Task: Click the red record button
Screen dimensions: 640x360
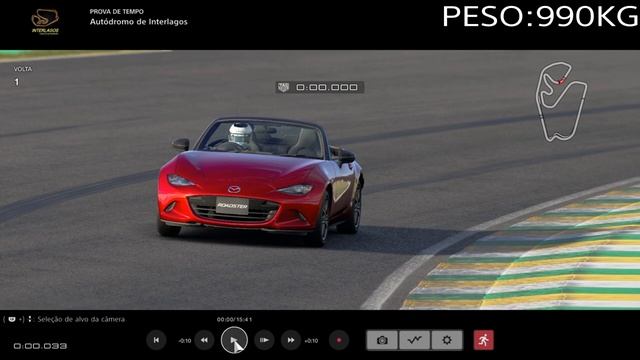Action: tap(339, 340)
